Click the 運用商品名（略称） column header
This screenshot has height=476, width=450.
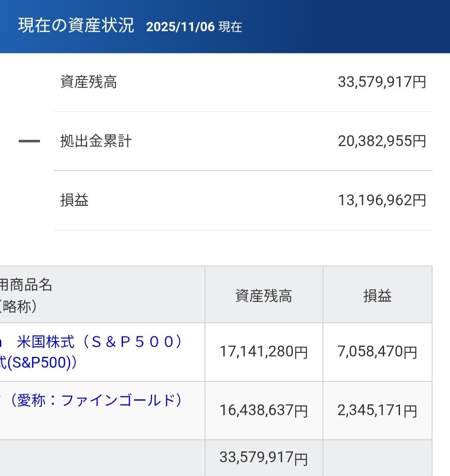(x=25, y=295)
